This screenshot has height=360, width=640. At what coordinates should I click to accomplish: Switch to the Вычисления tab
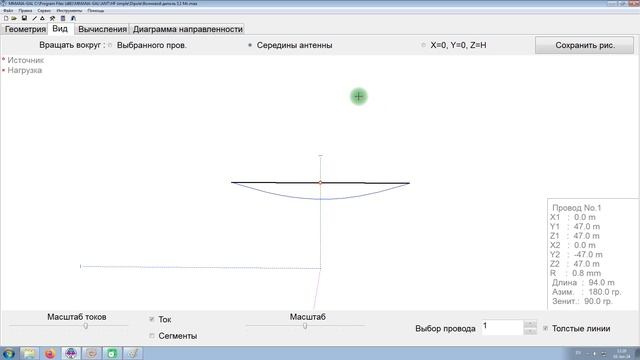[102, 29]
